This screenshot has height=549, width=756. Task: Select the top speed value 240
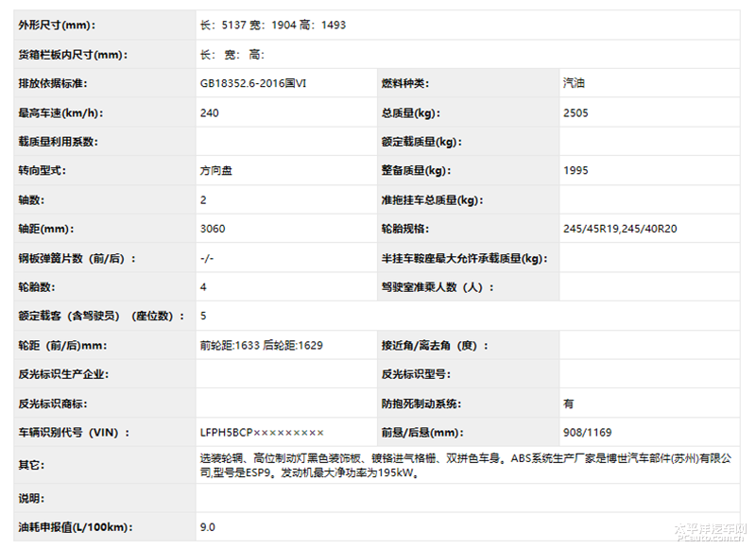click(x=209, y=112)
